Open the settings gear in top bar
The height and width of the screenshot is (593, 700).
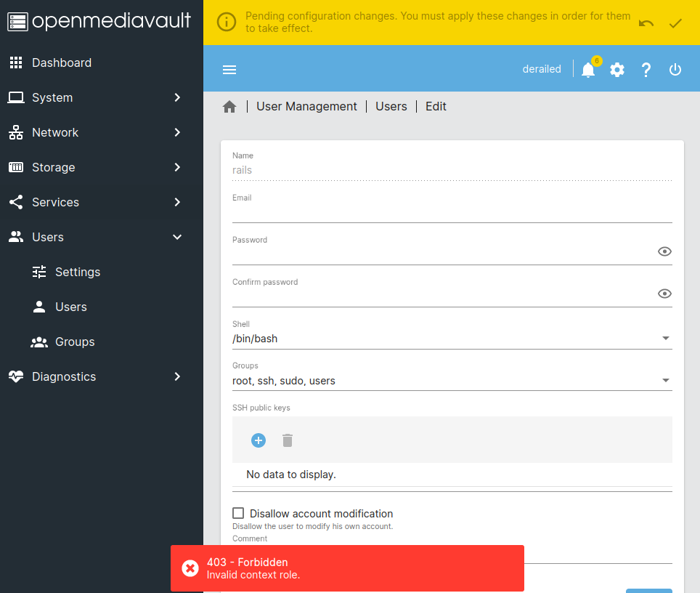[x=617, y=70]
